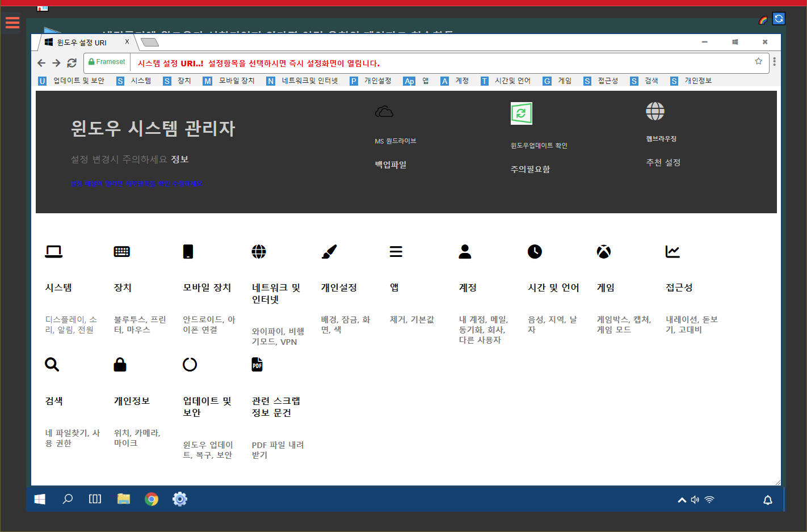Bookmark page with the star icon

[x=758, y=61]
